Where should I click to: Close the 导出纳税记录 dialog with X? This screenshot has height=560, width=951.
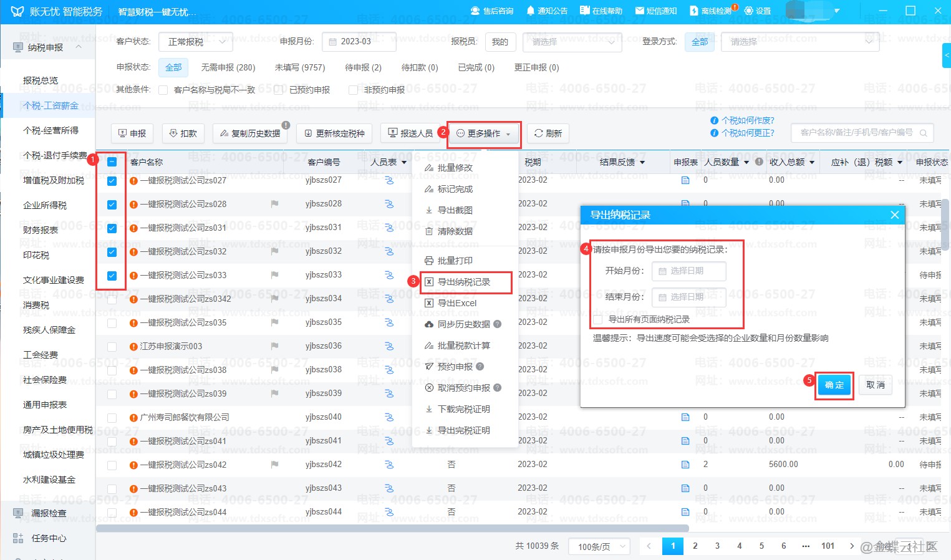coord(894,215)
